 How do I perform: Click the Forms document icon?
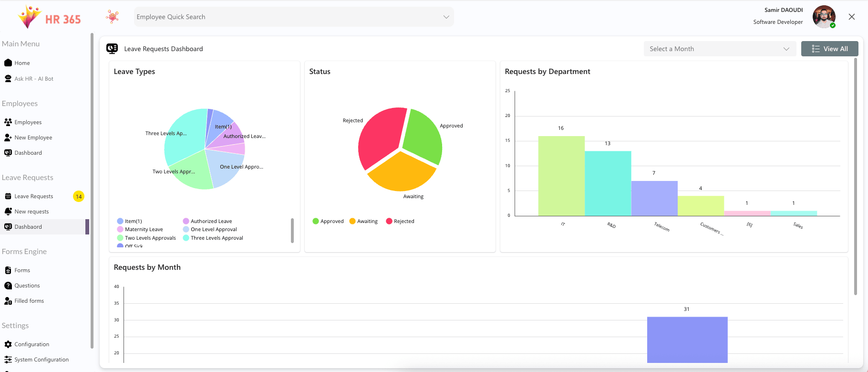click(8, 270)
